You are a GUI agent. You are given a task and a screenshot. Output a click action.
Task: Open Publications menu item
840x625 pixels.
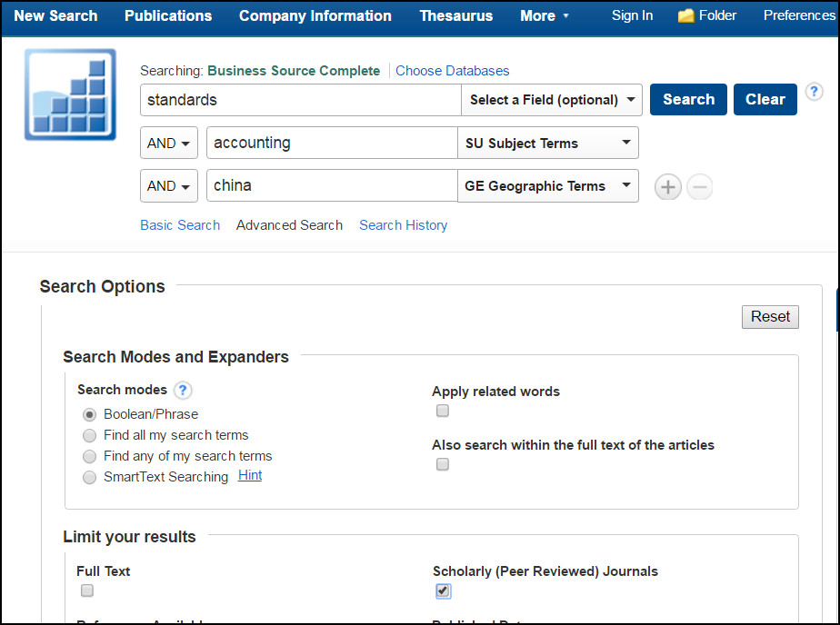(168, 16)
